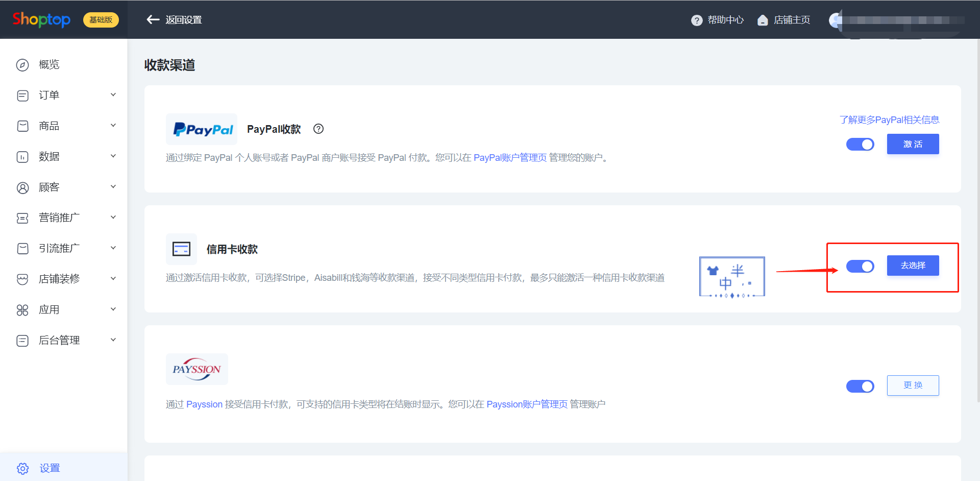Disable the 信用卡收款 toggle switch
Image resolution: width=980 pixels, height=481 pixels.
point(860,266)
